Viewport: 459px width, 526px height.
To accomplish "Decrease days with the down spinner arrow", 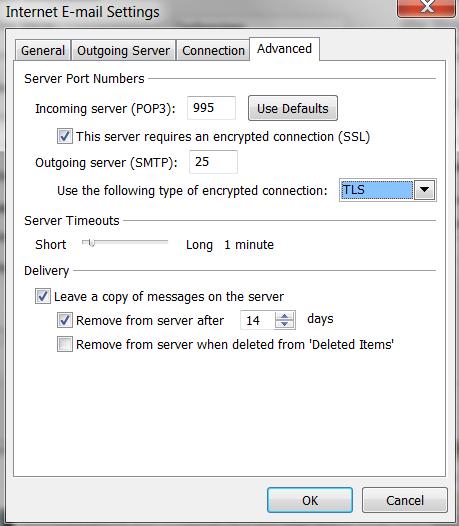I will click(285, 324).
